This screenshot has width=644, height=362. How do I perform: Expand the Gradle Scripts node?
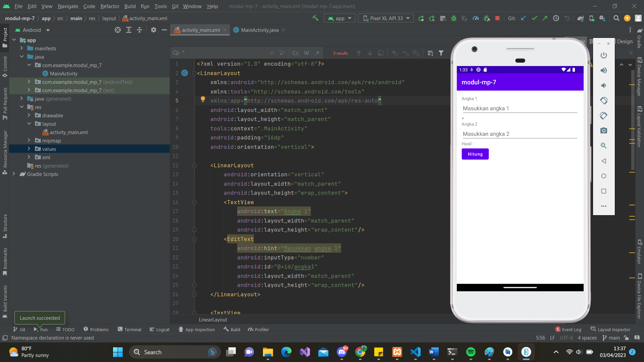point(14,174)
